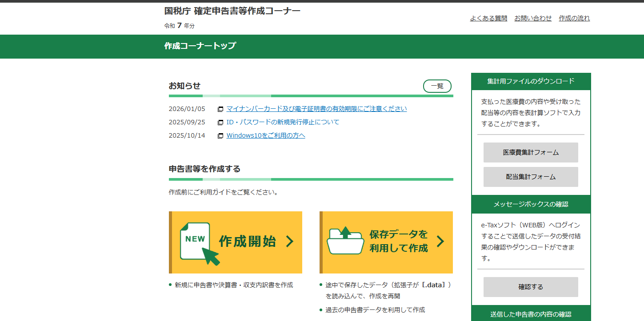Open the 作成の流れ menu item
The image size is (644, 321).
tap(574, 18)
